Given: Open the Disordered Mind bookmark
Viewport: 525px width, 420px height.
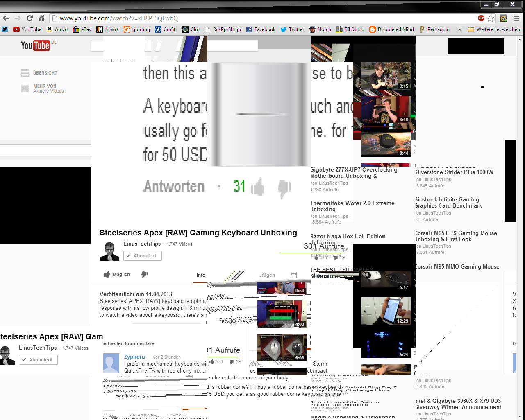Looking at the screenshot, I should point(392,29).
